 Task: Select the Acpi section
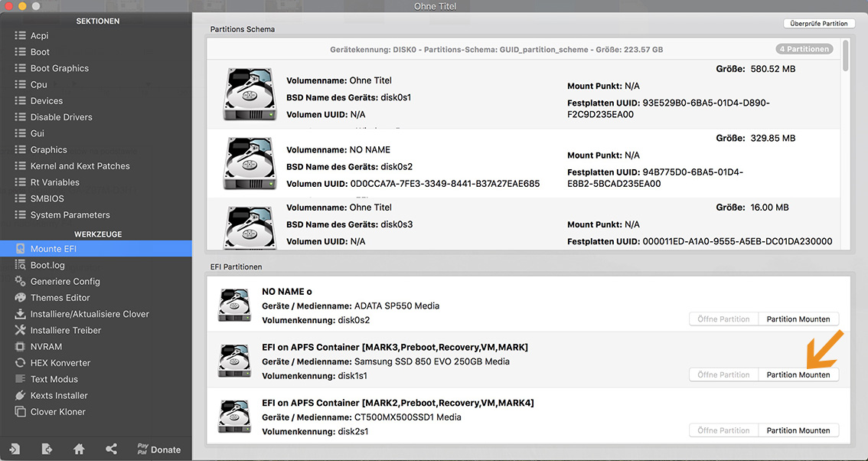(x=39, y=36)
